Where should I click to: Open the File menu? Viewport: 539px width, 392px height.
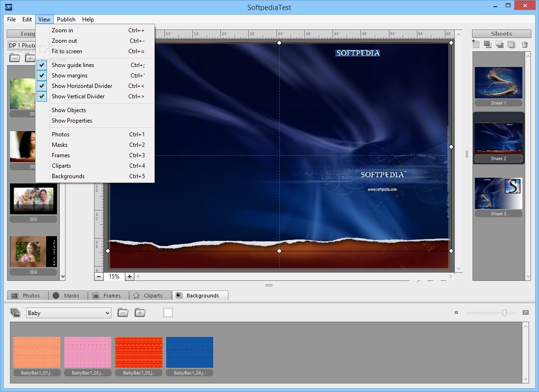(x=11, y=19)
